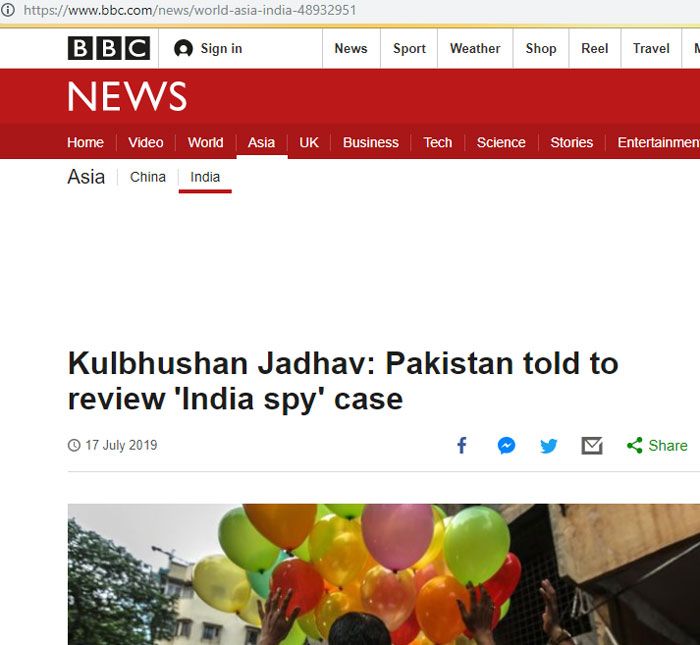This screenshot has height=645, width=700.
Task: Select the China sub-section
Action: 148,177
